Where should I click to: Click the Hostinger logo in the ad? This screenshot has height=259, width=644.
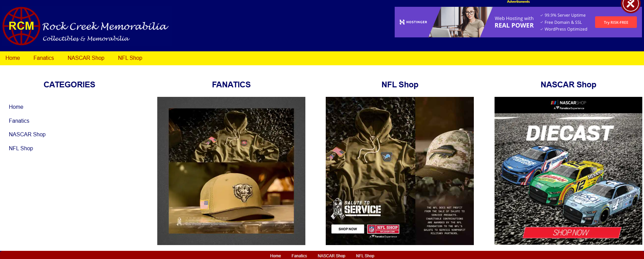tap(413, 22)
